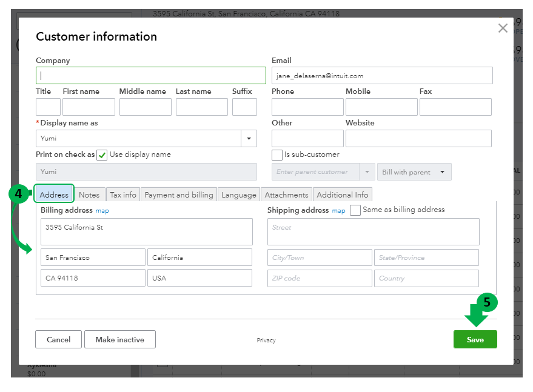Check the Is sub-customer box
The image size is (533, 392).
click(x=277, y=155)
